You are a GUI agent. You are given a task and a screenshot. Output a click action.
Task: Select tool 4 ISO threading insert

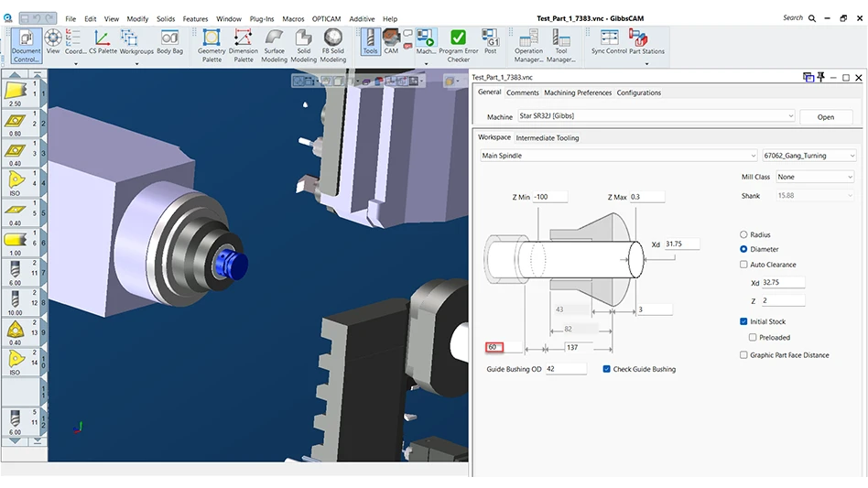coord(16,183)
